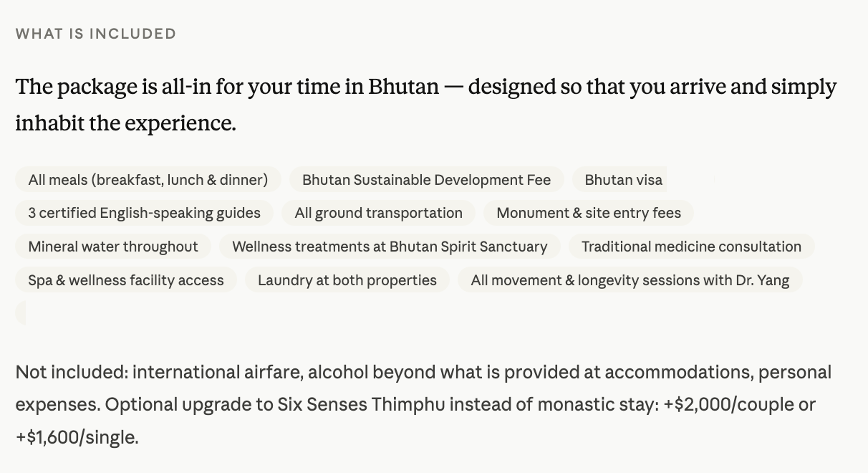Viewport: 868px width, 473px height.
Task: Click Wellness treatments at Bhutan Spirit Sanctuary
Action: [390, 247]
